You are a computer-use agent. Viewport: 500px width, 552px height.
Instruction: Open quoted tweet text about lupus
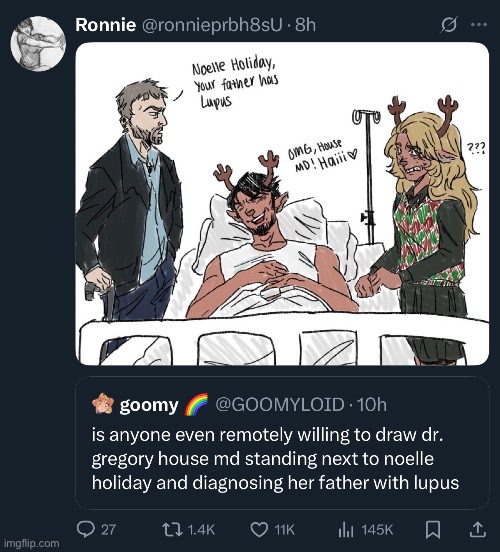[275, 459]
